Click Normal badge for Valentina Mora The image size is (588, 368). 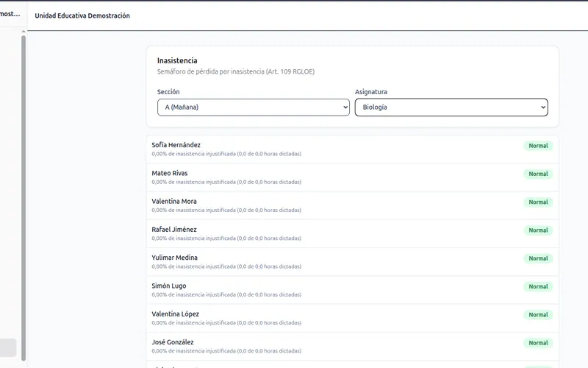click(538, 202)
